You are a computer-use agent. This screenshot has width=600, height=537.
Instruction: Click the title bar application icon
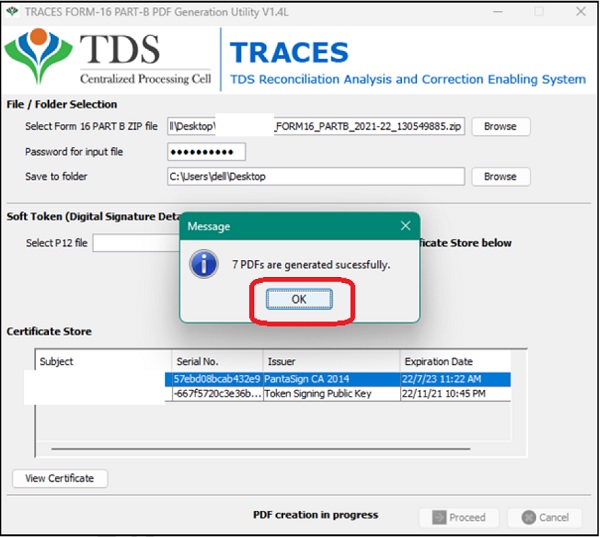pyautogui.click(x=12, y=11)
